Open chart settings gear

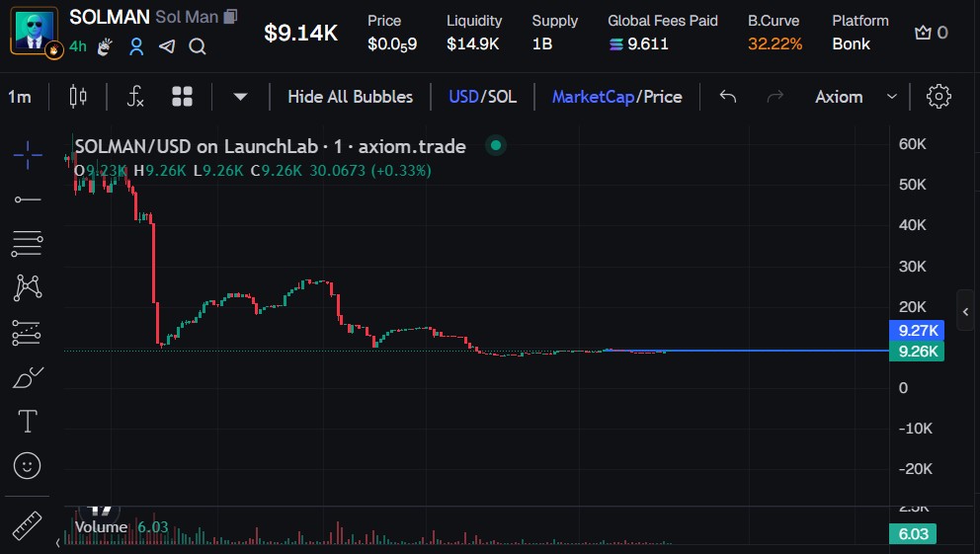(x=939, y=97)
